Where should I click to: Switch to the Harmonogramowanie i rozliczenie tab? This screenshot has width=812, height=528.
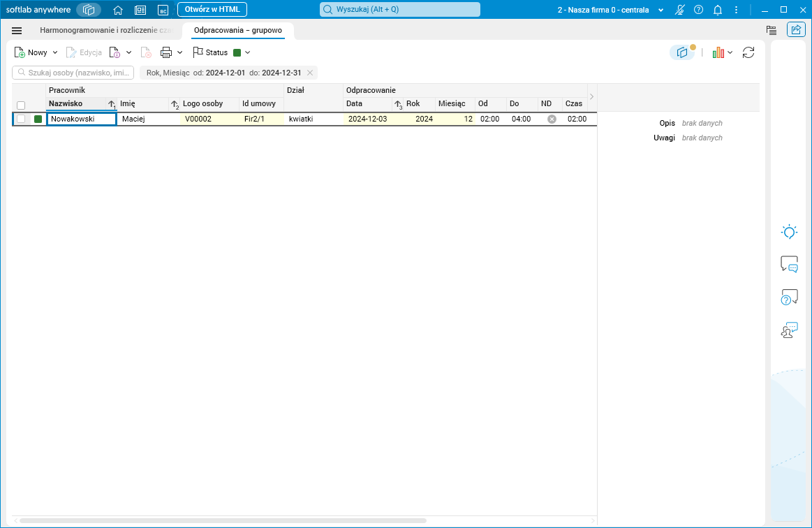pos(105,30)
